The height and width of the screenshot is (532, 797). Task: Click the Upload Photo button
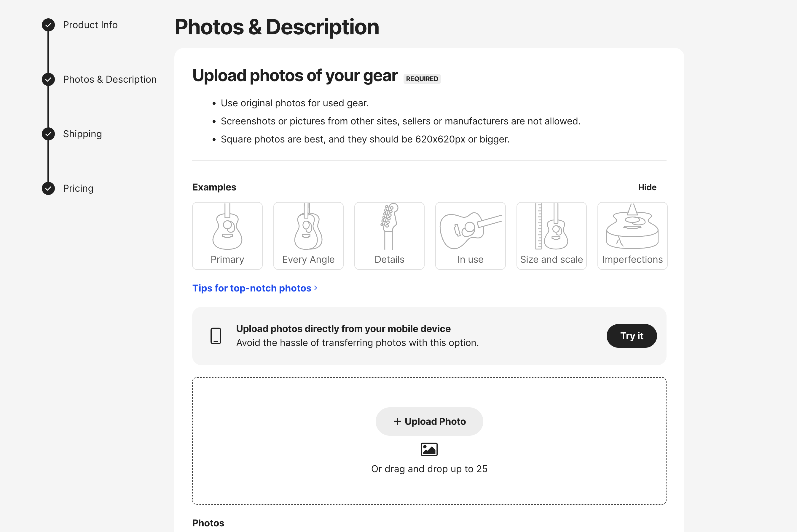429,422
